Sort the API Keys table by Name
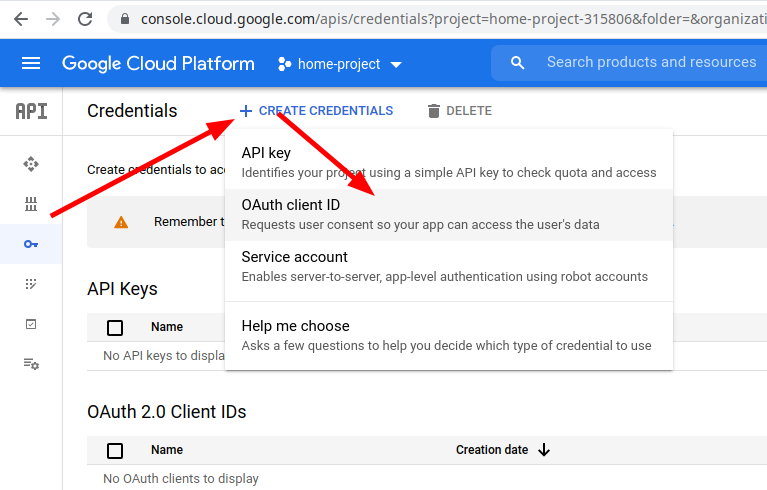The image size is (767, 490). click(x=167, y=327)
